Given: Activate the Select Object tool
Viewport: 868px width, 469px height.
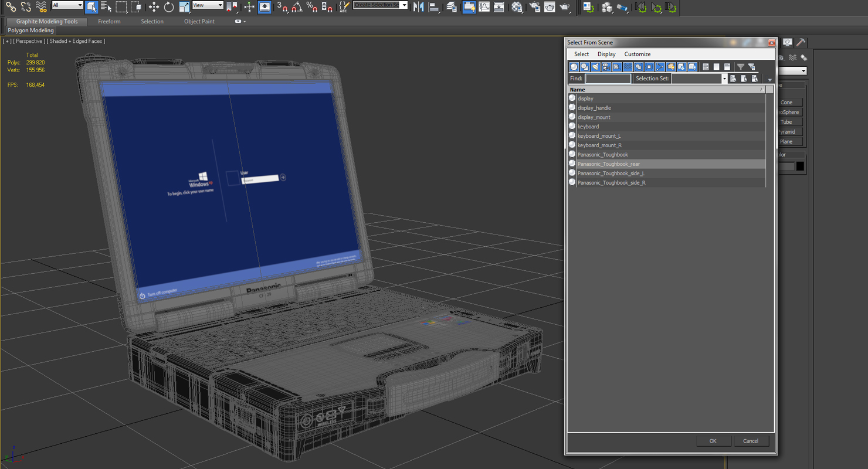Looking at the screenshot, I should pyautogui.click(x=91, y=6).
